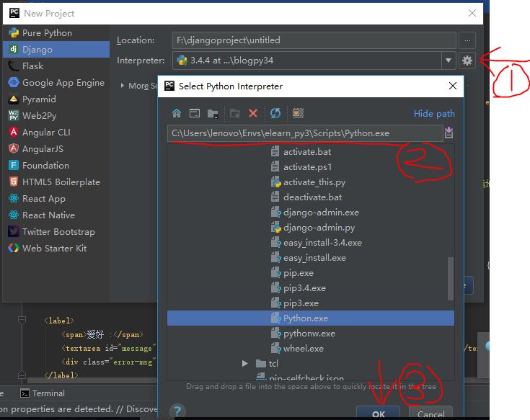The width and height of the screenshot is (530, 420).
Task: Open the Terminal tool window tab
Action: (x=43, y=393)
